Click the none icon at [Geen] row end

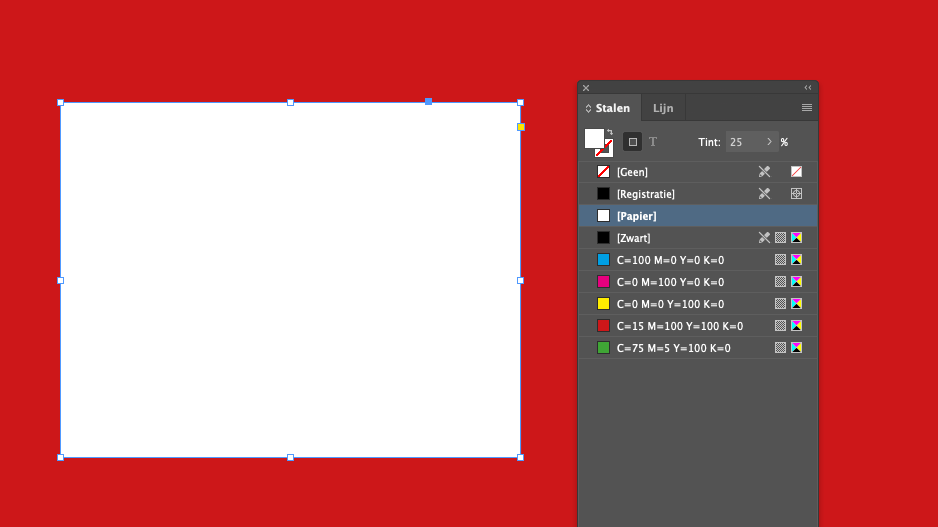click(796, 172)
